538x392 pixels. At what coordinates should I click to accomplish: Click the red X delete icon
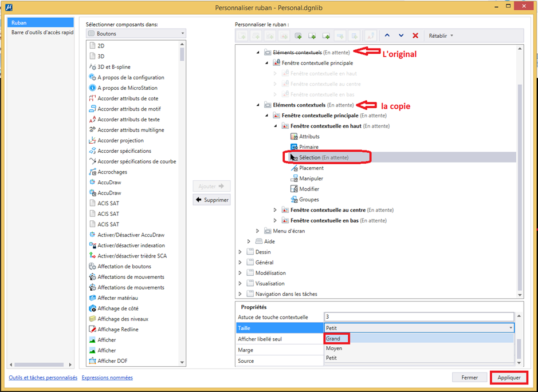(x=415, y=35)
